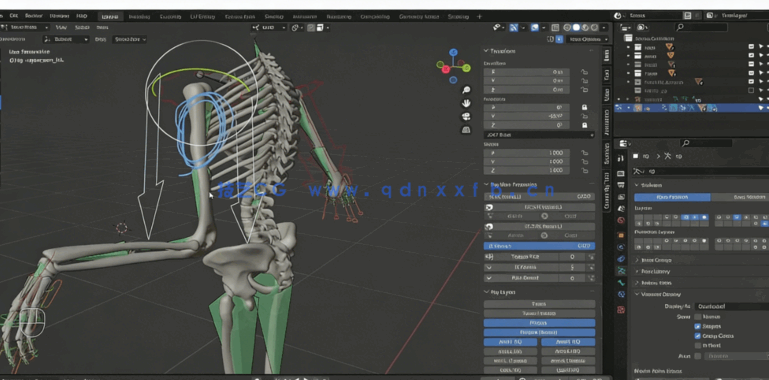The image size is (769, 380).
Task: Enable the Axes checkbox
Action: click(x=697, y=356)
